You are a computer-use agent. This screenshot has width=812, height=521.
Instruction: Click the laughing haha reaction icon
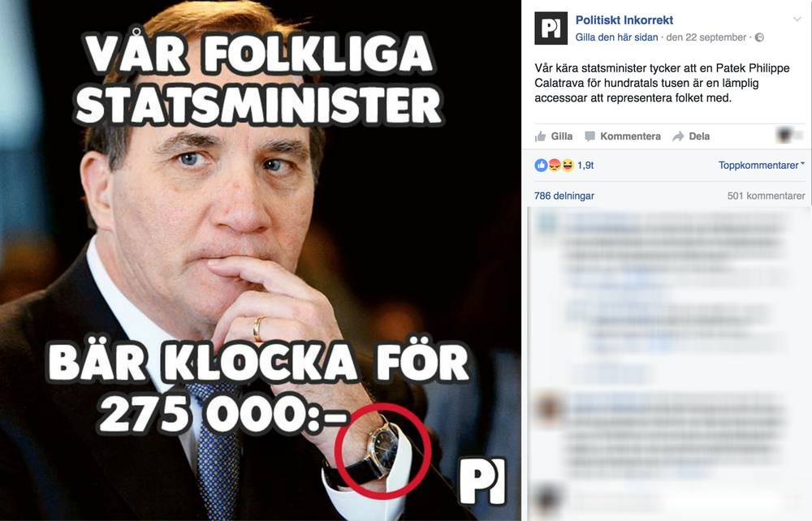click(568, 165)
